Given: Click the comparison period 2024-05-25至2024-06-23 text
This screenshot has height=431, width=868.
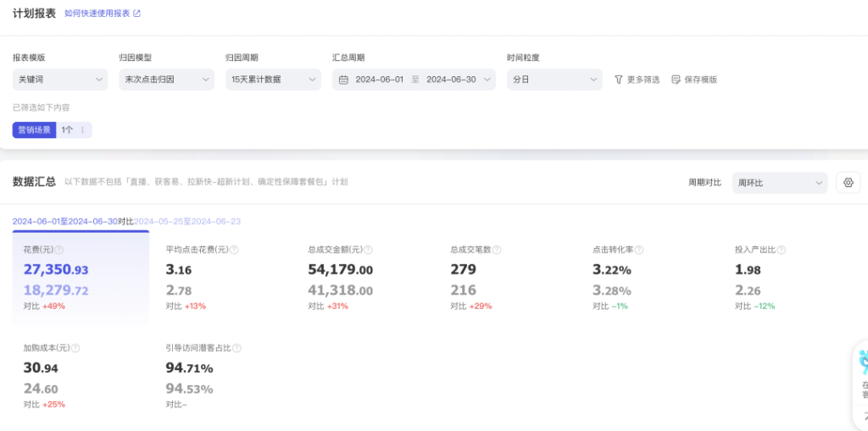Looking at the screenshot, I should pyautogui.click(x=187, y=221).
